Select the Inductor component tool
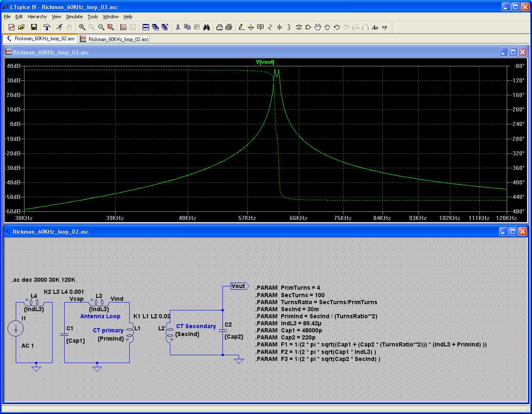 pyautogui.click(x=289, y=27)
